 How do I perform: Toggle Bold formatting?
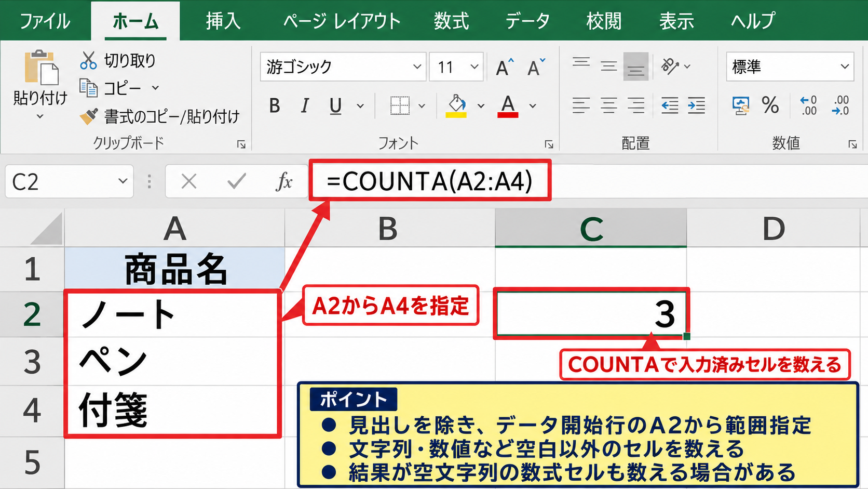point(275,106)
